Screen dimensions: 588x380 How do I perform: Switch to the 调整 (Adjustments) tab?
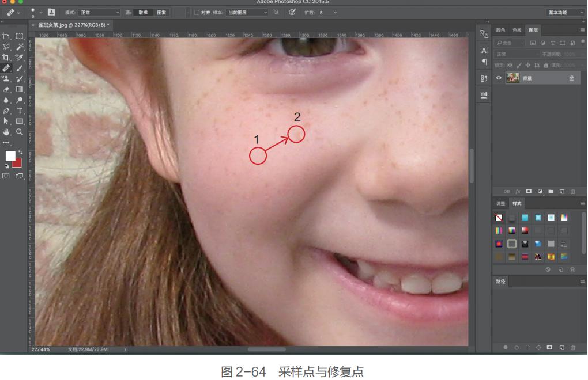coord(500,204)
